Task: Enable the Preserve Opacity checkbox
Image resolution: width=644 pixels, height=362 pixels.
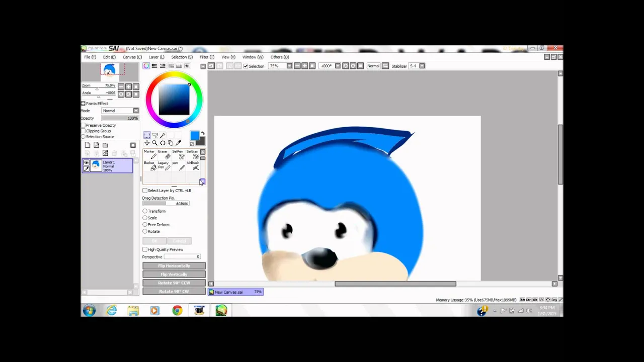Action: tap(83, 125)
